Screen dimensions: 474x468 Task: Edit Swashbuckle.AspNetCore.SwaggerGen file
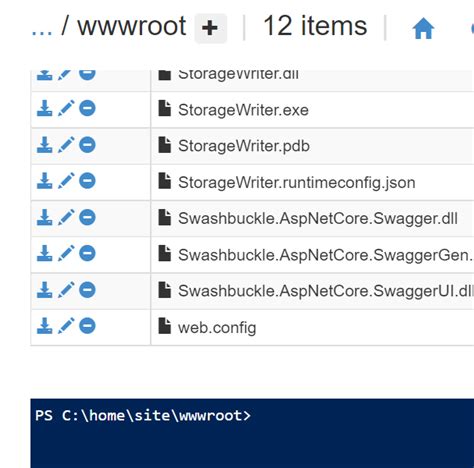(x=66, y=253)
